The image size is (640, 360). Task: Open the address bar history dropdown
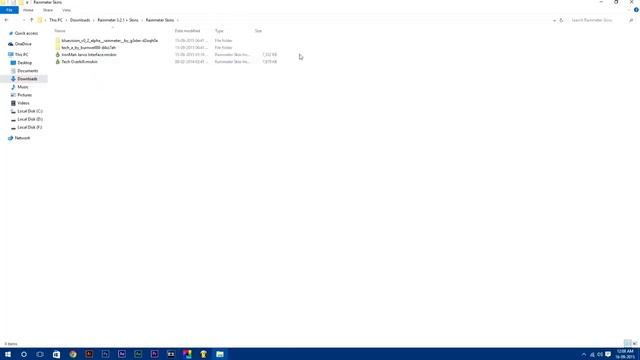554,20
